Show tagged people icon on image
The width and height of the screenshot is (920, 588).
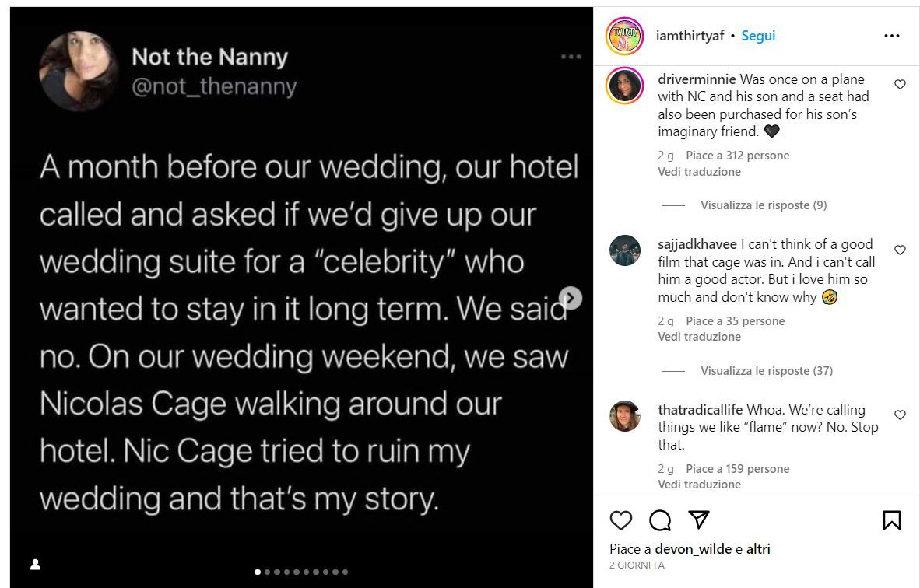pyautogui.click(x=35, y=564)
